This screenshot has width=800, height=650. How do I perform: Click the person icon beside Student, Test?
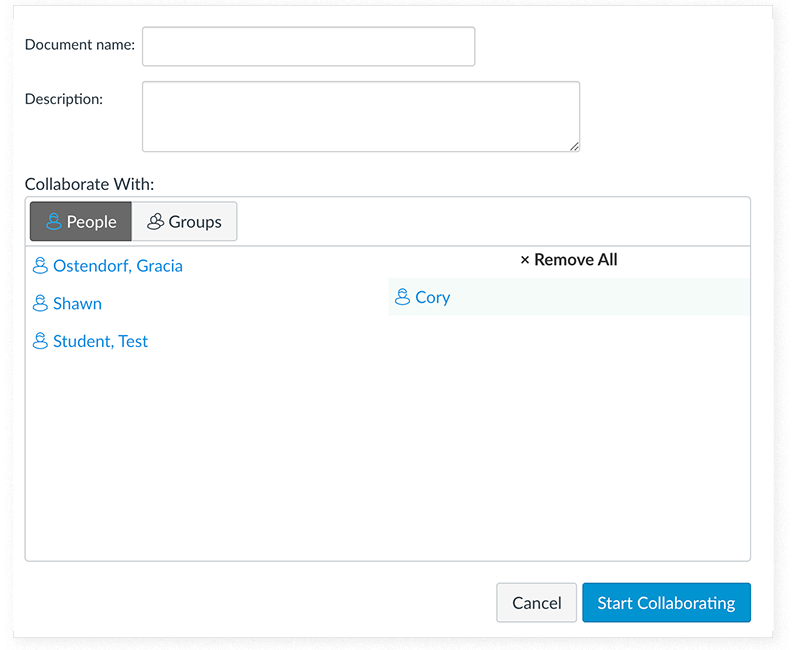click(40, 340)
